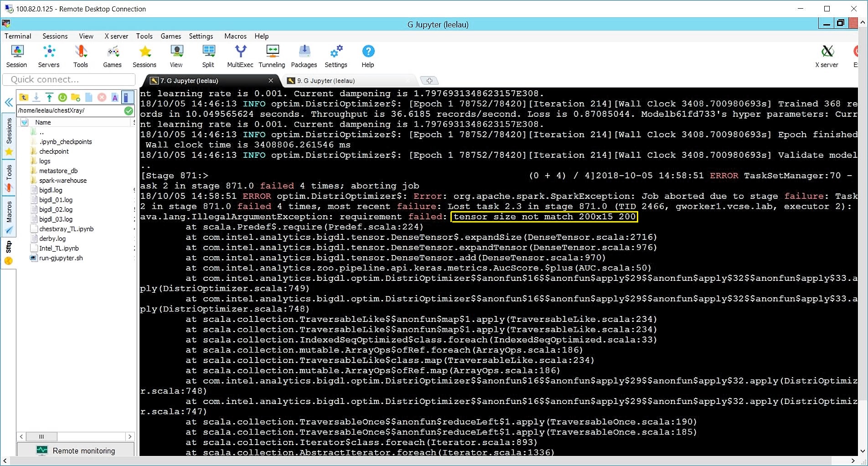Start the X server toolbar icon
The width and height of the screenshot is (868, 466).
point(827,57)
